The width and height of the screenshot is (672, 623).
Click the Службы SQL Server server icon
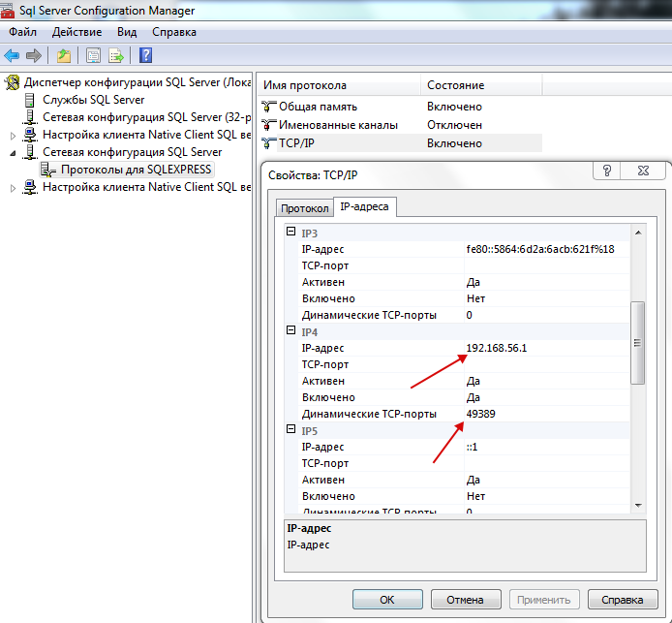pos(30,100)
